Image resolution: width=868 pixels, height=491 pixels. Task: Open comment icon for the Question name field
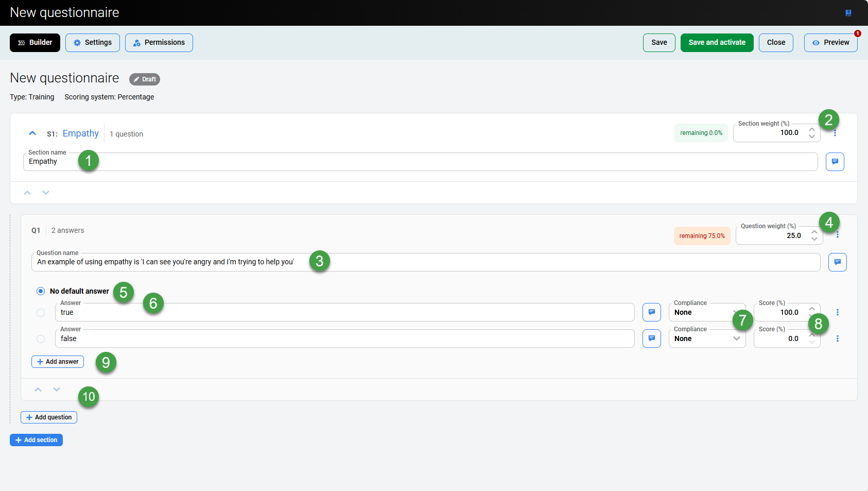pos(837,262)
